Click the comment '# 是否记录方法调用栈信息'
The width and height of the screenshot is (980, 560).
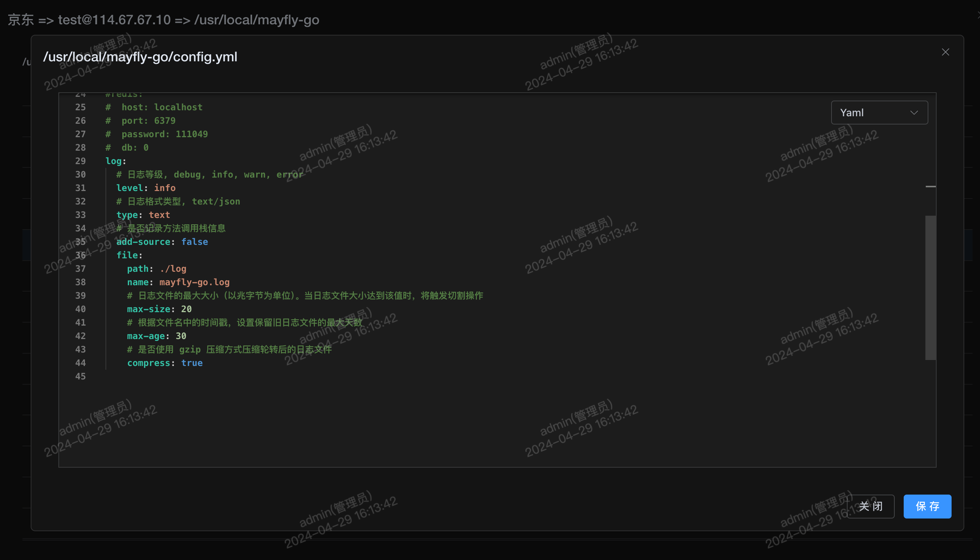click(x=171, y=228)
